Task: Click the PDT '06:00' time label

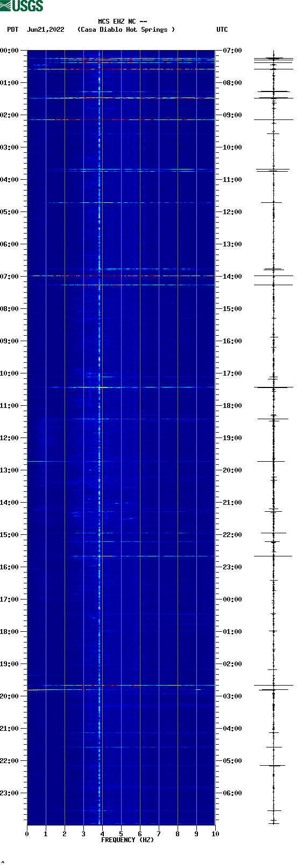Action: pyautogui.click(x=9, y=244)
